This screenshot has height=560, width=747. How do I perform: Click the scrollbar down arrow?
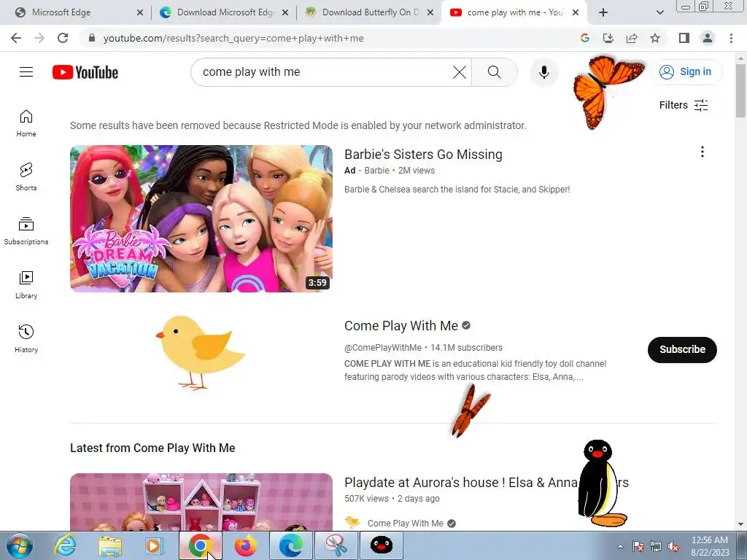pyautogui.click(x=740, y=525)
